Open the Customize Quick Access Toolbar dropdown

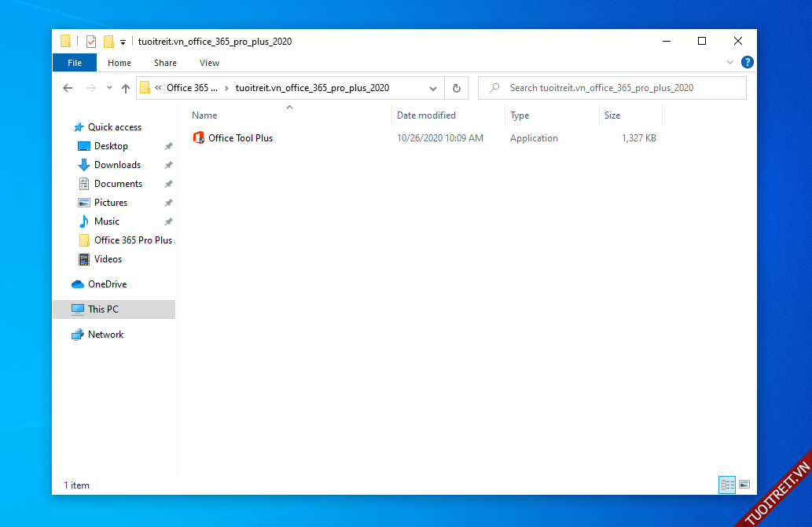point(123,42)
